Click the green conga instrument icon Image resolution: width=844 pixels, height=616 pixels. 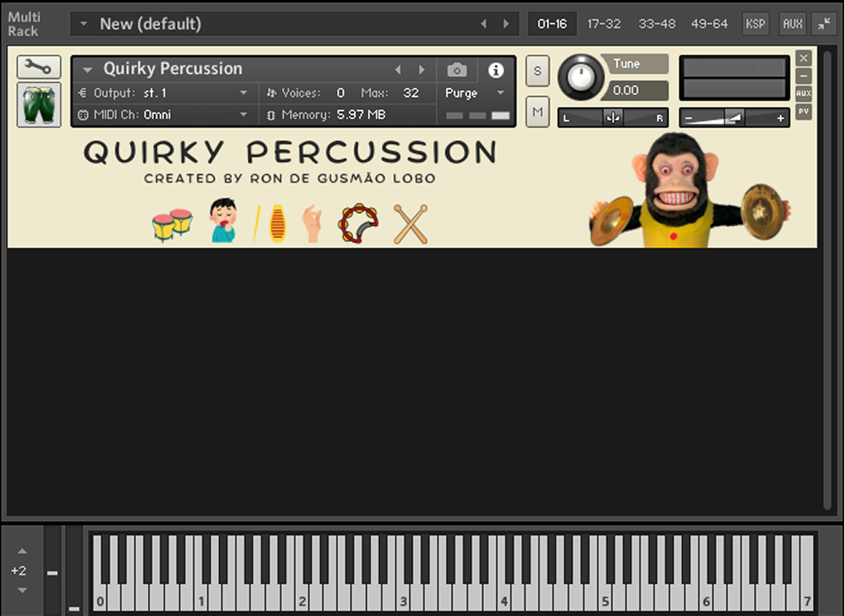[x=39, y=105]
